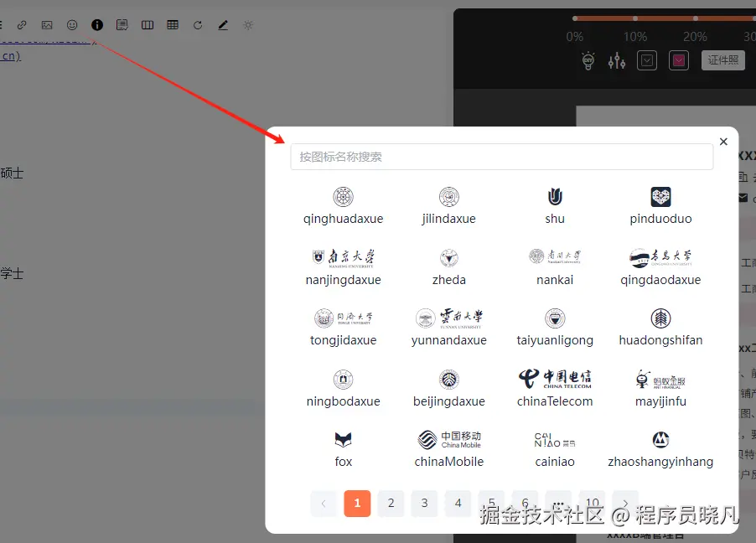This screenshot has width=756, height=543.
Task: Click the refresh icon in the toolbar
Action: pos(198,24)
